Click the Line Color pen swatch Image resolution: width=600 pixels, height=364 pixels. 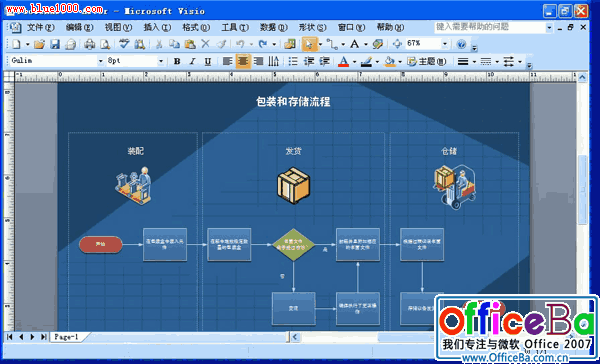(366, 61)
